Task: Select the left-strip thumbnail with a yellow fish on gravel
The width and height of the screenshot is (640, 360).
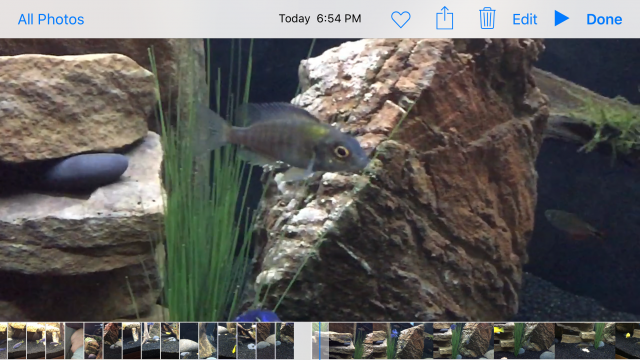Action: (227, 341)
